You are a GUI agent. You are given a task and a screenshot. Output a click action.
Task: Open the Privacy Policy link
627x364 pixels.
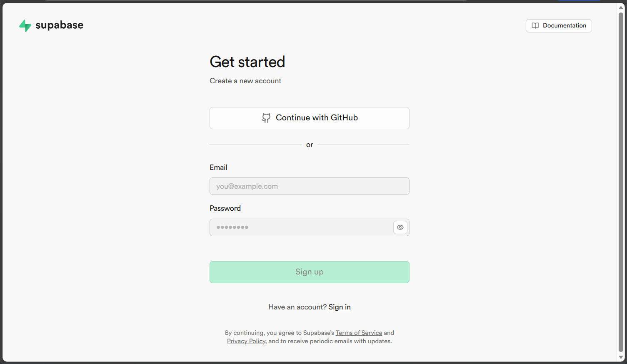[x=246, y=341]
